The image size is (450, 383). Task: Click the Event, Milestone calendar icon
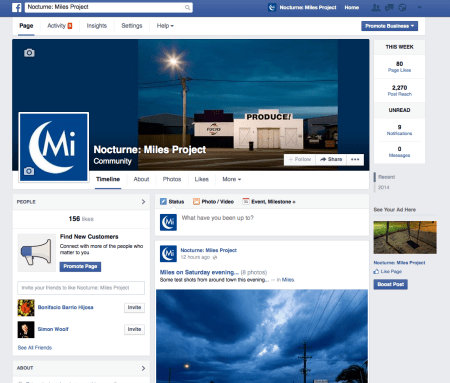(246, 201)
